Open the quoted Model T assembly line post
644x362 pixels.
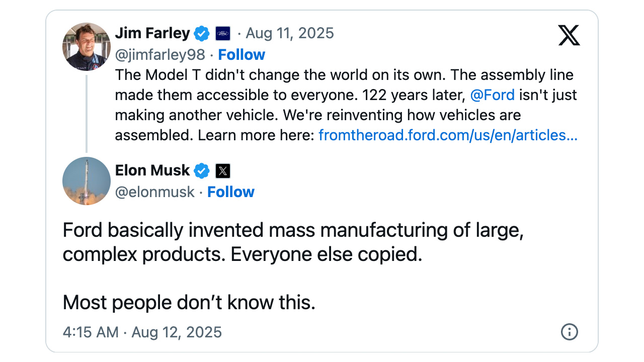pos(346,105)
